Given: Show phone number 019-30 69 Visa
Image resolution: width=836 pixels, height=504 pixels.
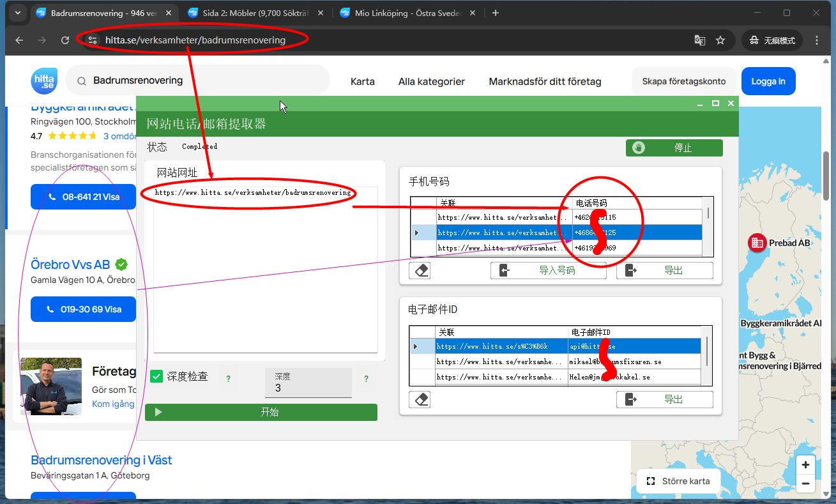Looking at the screenshot, I should coord(83,309).
